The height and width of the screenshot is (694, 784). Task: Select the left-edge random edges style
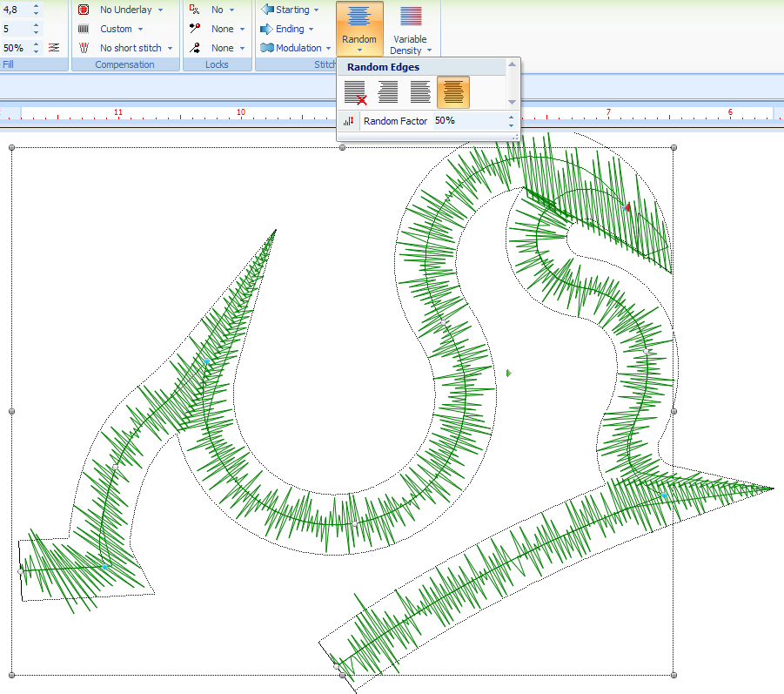(x=386, y=91)
